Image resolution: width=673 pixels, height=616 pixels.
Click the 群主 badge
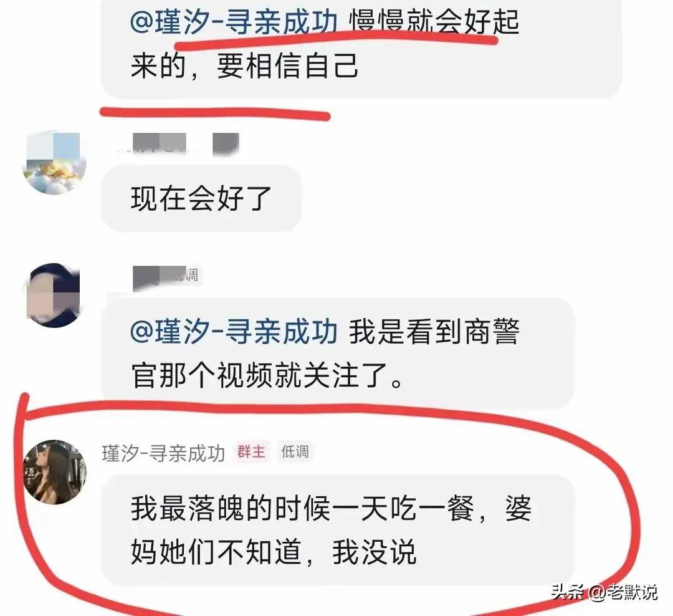(252, 452)
